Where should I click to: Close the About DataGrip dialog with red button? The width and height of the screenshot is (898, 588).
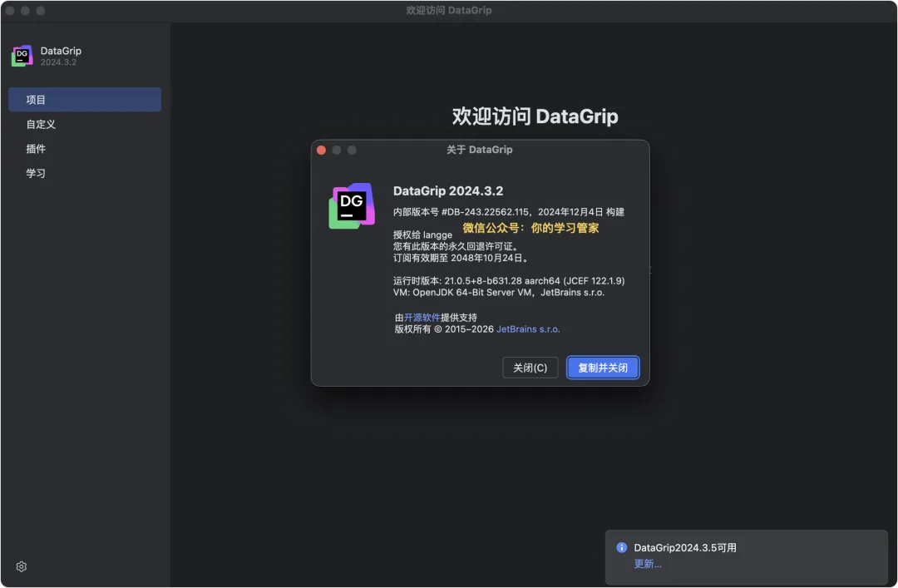tap(321, 150)
